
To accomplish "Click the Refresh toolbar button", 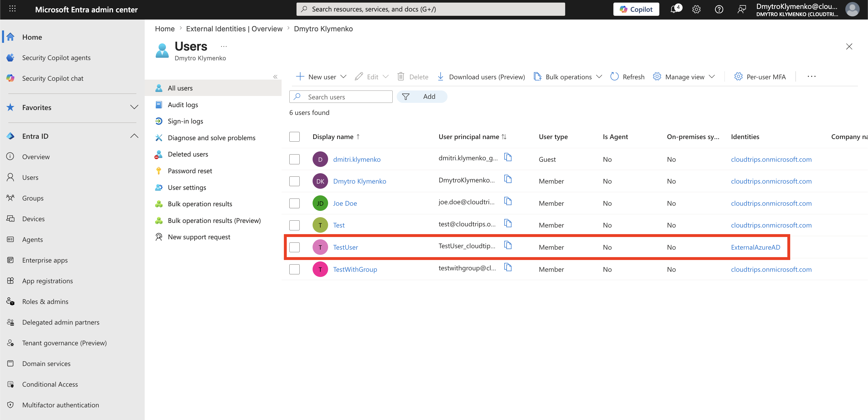I will pos(627,77).
